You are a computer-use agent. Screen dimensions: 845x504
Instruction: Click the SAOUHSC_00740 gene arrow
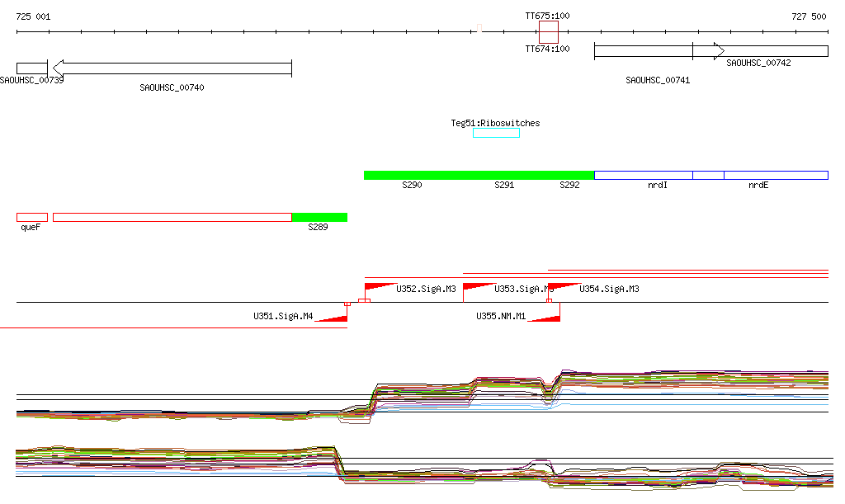[172, 68]
